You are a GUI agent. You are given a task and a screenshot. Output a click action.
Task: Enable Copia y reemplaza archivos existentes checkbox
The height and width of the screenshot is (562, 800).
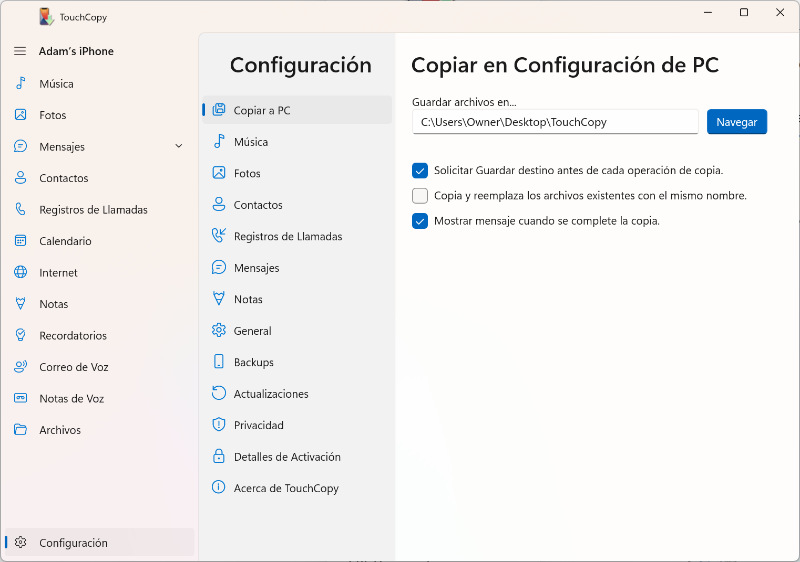coord(420,196)
